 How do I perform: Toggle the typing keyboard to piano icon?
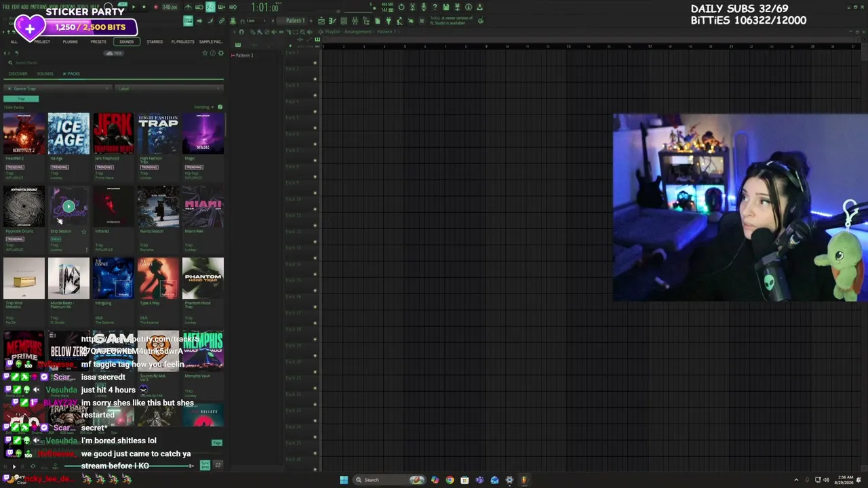coord(188,21)
